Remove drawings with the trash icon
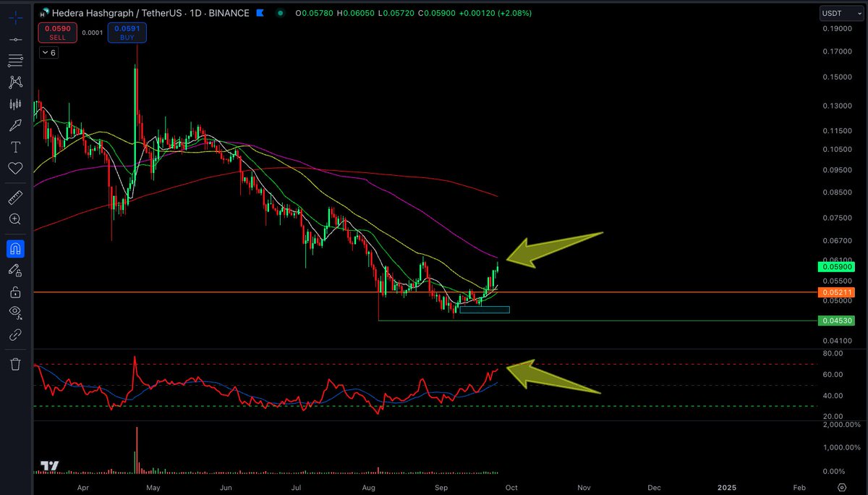The width and height of the screenshot is (868, 495). click(14, 363)
